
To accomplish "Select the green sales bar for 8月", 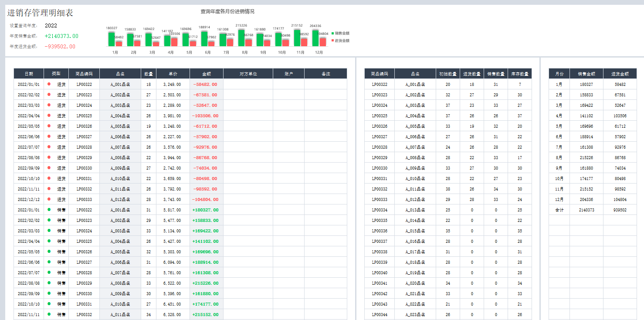I will tap(241, 38).
